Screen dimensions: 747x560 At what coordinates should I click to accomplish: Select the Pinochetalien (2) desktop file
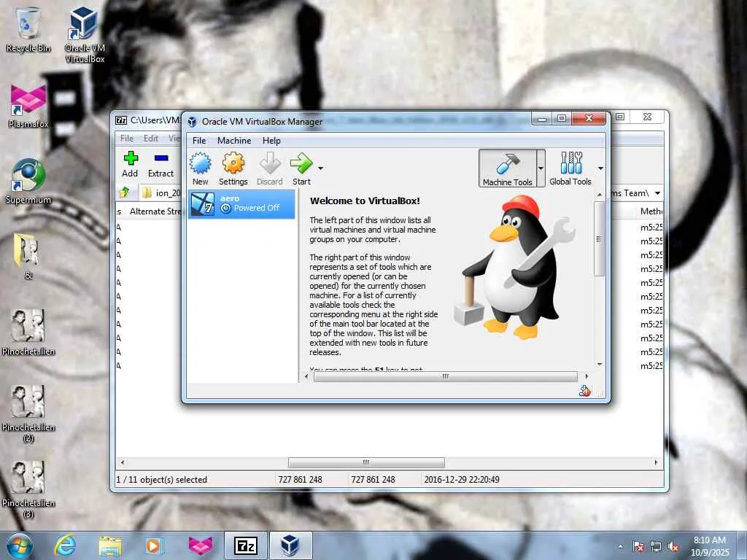point(28,414)
